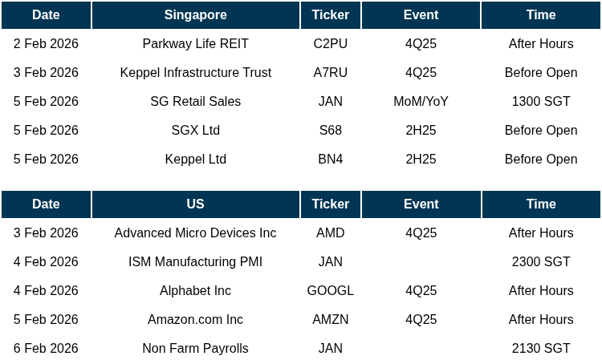This screenshot has height=364, width=602.
Task: Select the AMZN ticker symbol
Action: point(330,320)
